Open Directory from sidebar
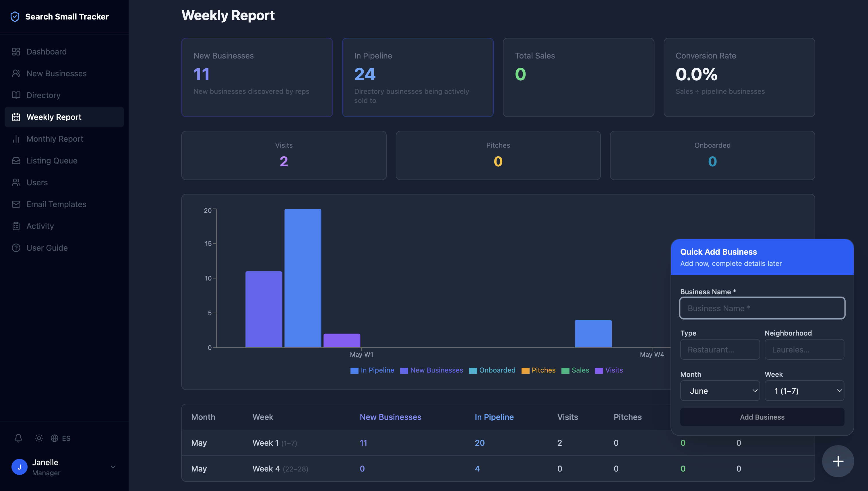This screenshot has height=491, width=868. click(64, 95)
